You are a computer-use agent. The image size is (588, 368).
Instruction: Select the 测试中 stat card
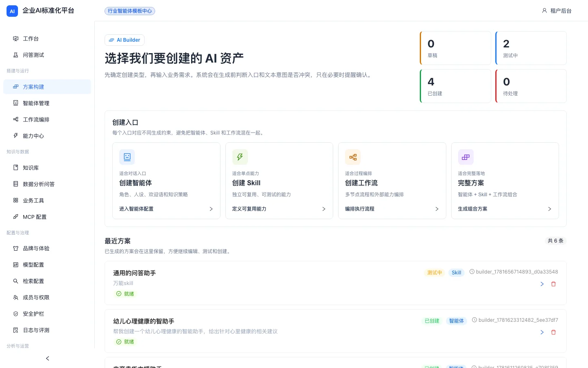[531, 48]
